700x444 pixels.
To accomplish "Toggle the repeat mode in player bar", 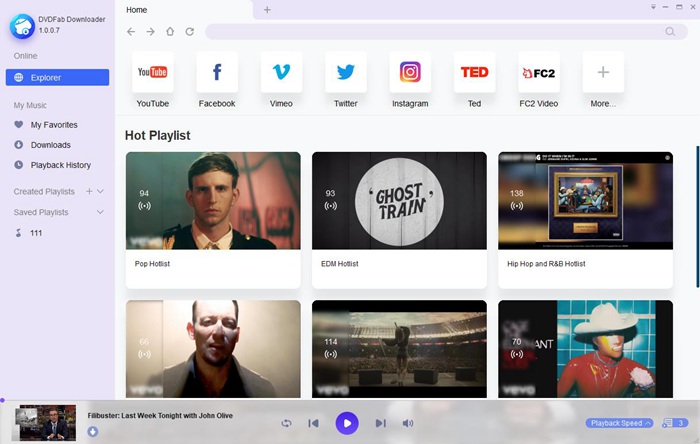I will pyautogui.click(x=287, y=423).
